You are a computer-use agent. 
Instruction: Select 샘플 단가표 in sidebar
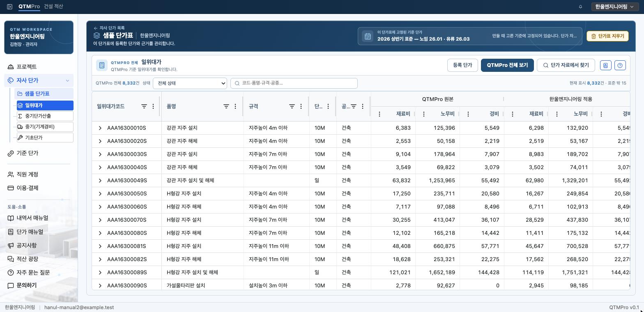click(44, 94)
